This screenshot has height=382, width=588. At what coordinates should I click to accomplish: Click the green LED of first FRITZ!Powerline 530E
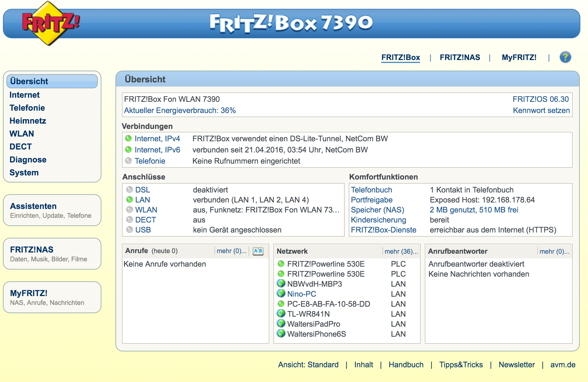(x=281, y=264)
